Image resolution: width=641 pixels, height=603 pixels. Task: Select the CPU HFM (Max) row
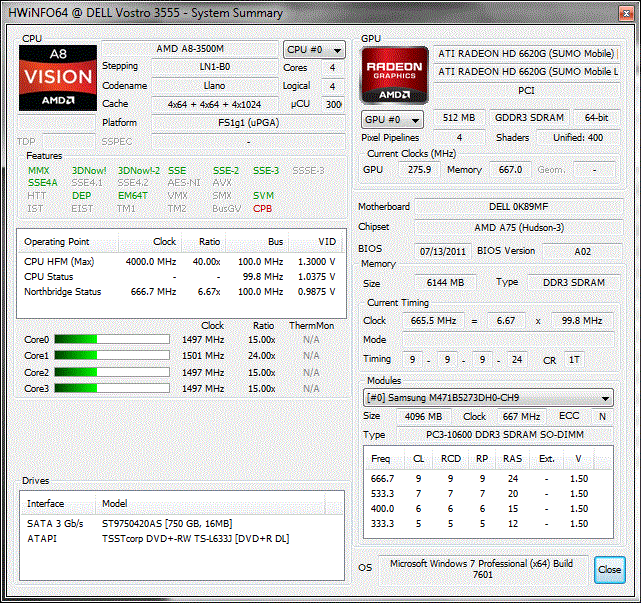click(180, 262)
